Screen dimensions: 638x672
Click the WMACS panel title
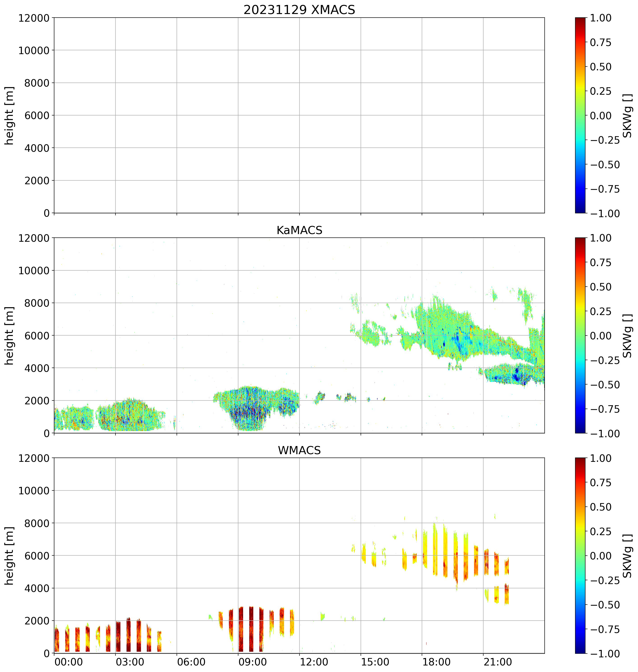point(299,450)
